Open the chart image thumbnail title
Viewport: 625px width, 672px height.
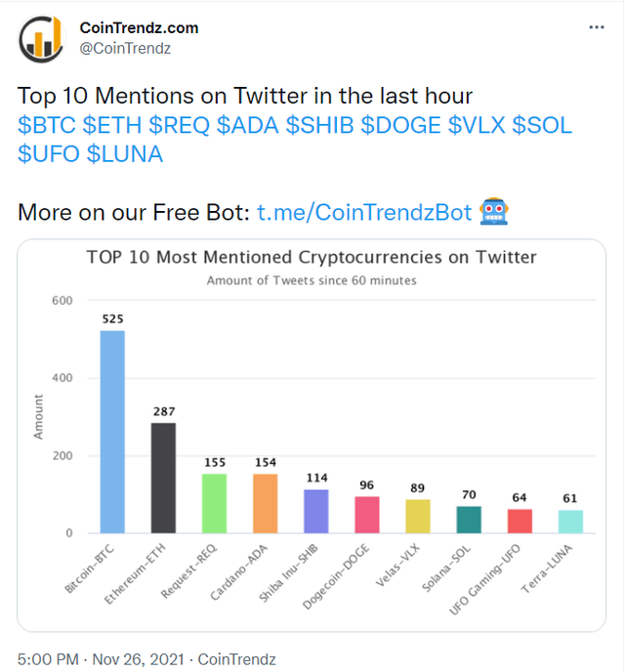click(x=312, y=258)
